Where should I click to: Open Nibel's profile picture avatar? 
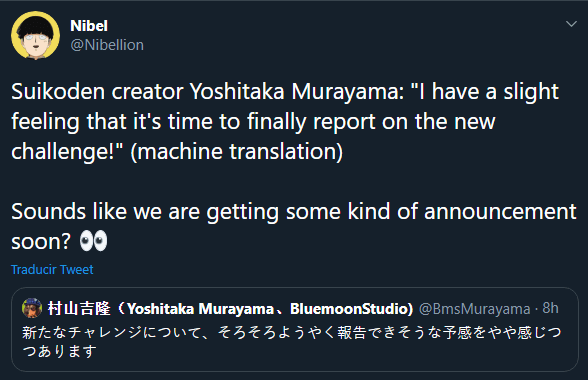(35, 35)
